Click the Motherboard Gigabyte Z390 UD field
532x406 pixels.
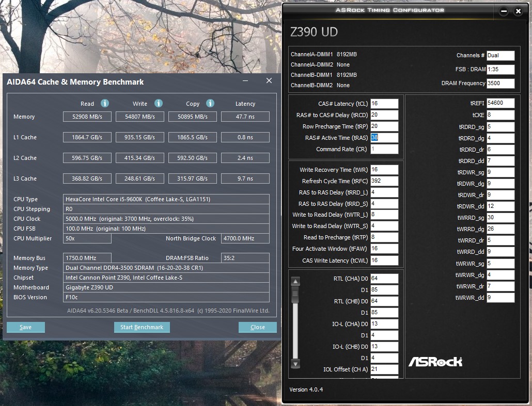(166, 287)
